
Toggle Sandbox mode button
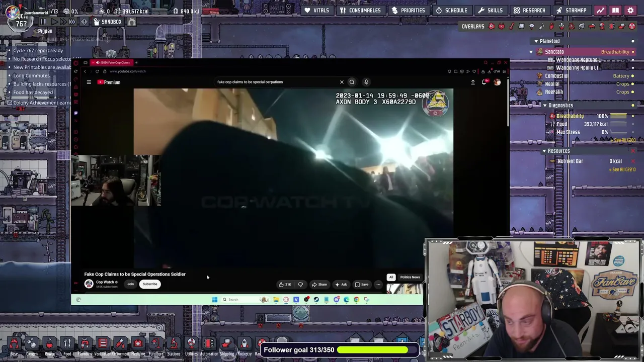pyautogui.click(x=108, y=22)
